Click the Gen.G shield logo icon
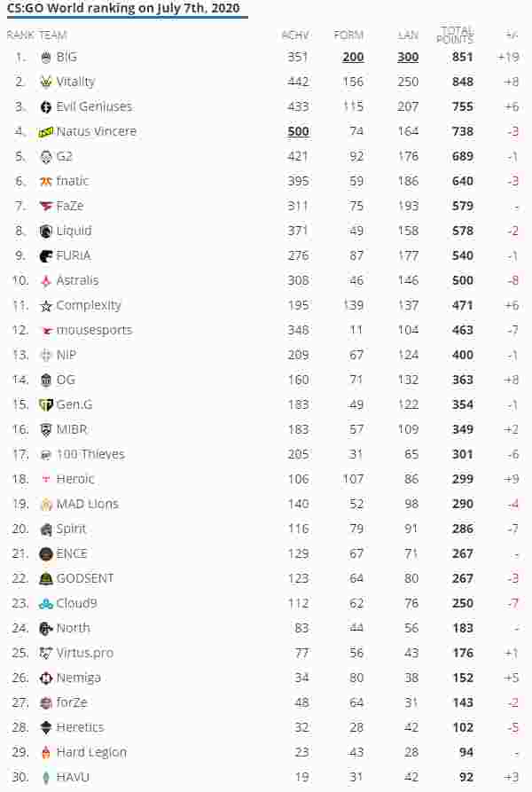This screenshot has width=532, height=792. 46,405
